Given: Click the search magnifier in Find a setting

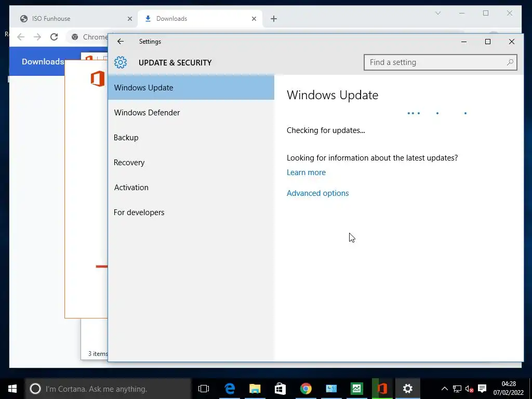Looking at the screenshot, I should coord(510,62).
